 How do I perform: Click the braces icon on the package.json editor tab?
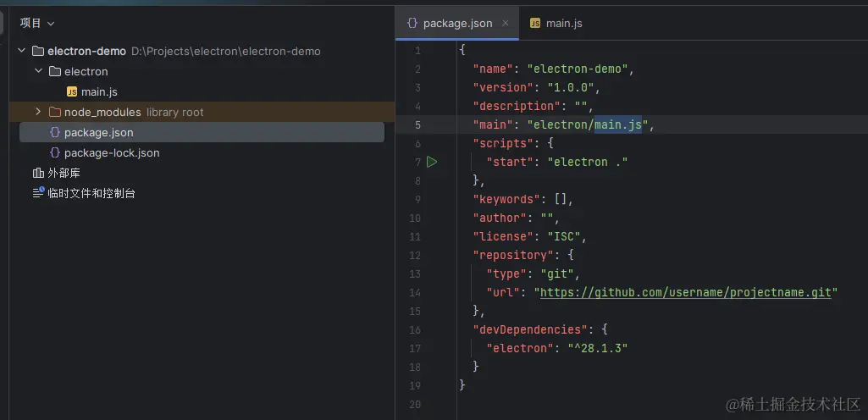click(412, 23)
